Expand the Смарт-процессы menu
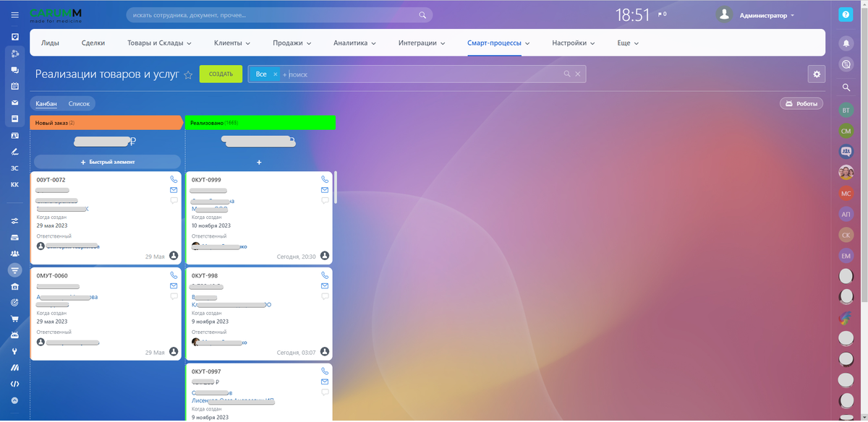This screenshot has height=422, width=868. 499,43
